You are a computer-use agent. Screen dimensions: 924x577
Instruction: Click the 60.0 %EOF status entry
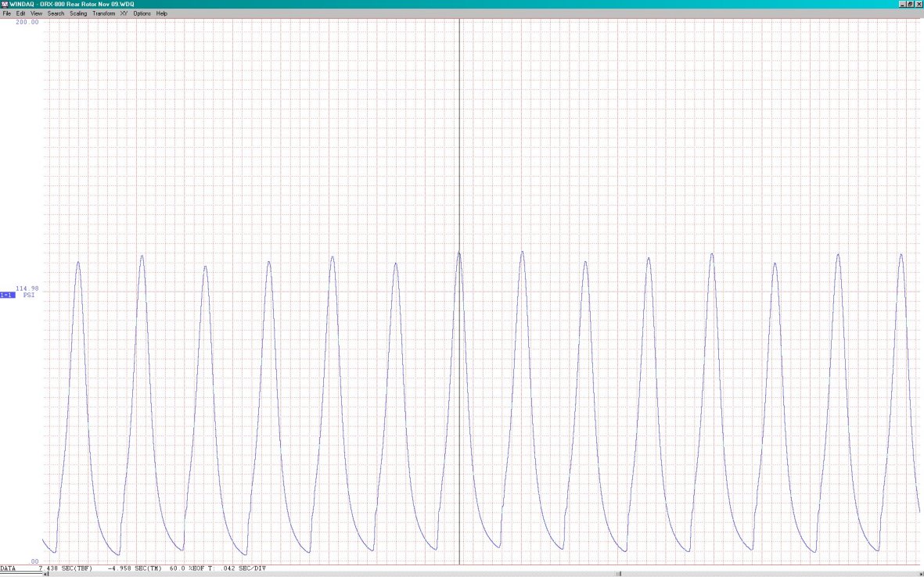coord(185,568)
